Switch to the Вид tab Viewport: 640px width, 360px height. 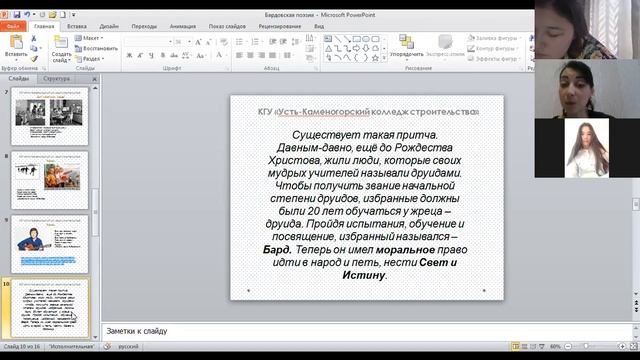point(319,26)
